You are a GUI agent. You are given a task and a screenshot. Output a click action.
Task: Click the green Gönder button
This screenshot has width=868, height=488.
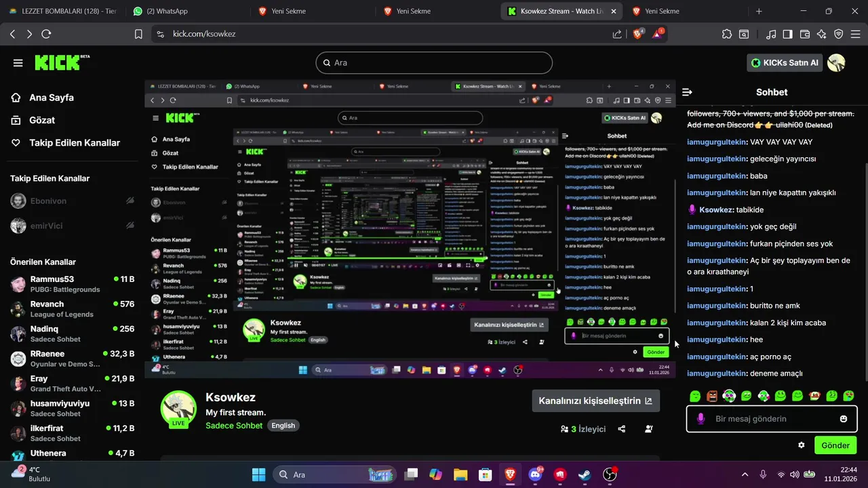click(x=835, y=445)
